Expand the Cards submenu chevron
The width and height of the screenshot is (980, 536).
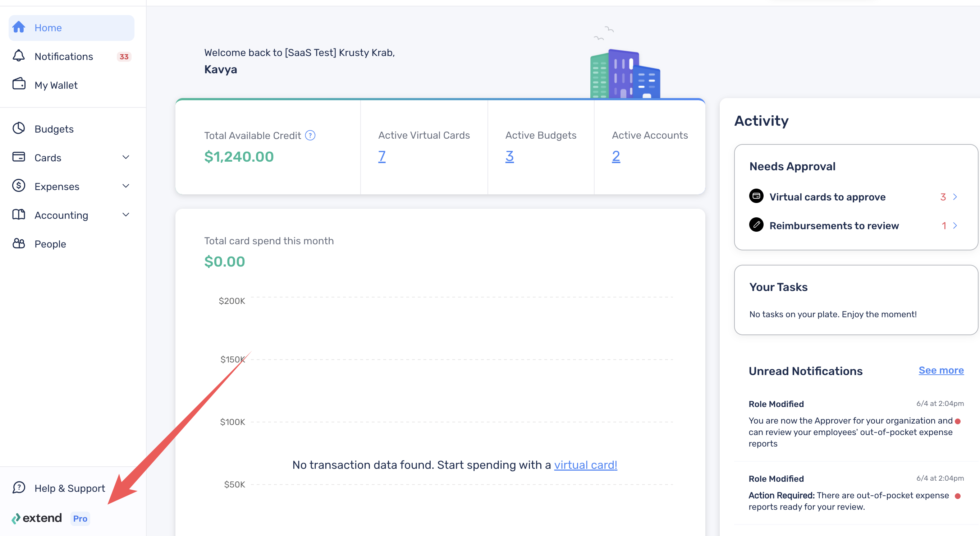(126, 157)
